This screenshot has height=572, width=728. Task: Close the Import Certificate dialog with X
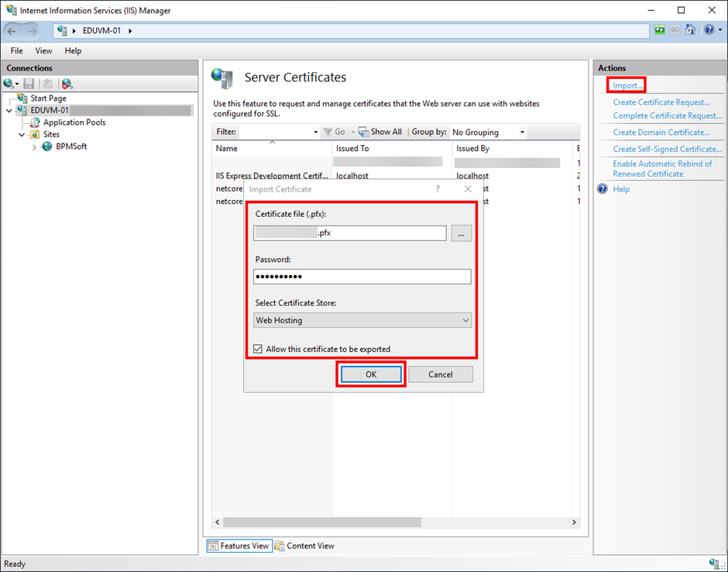468,188
